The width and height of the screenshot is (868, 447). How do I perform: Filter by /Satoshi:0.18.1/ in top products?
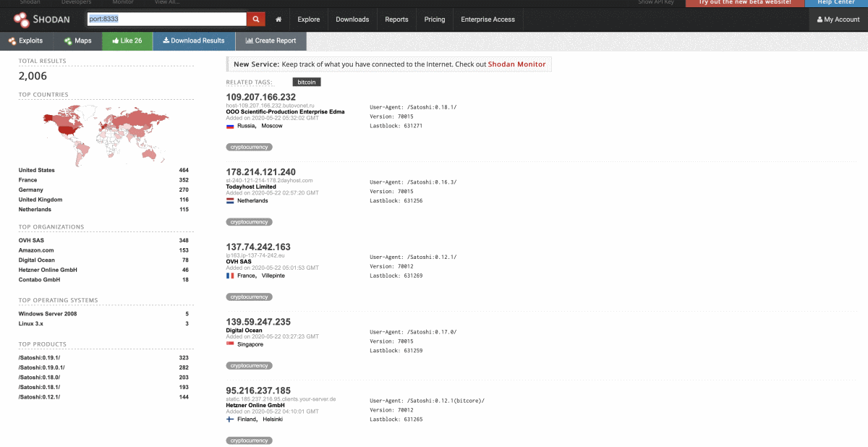40,387
